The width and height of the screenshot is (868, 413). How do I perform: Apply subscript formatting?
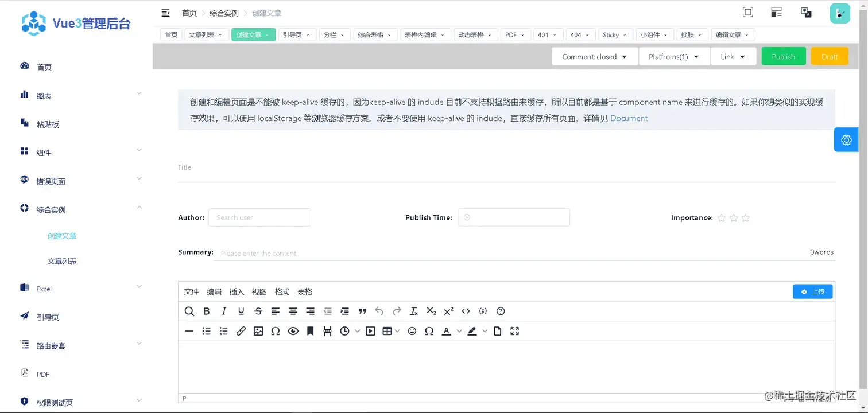pyautogui.click(x=431, y=311)
